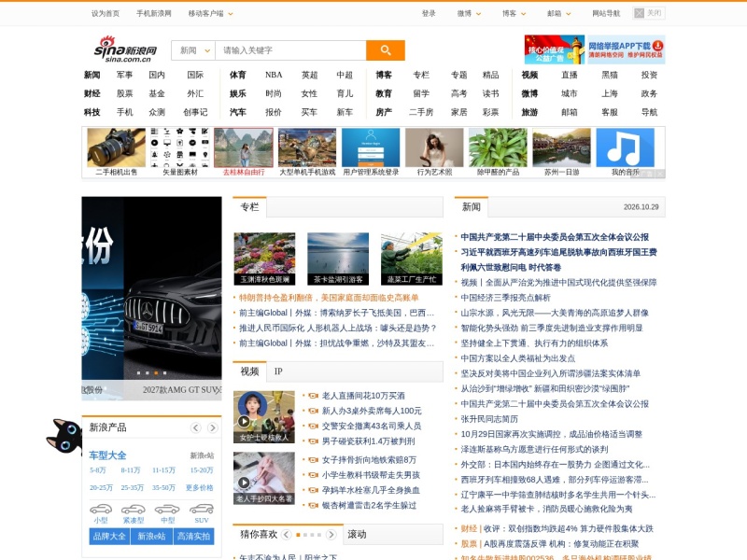This screenshot has height=560, width=747.
Task: Go to next 新浪产品 panel arrow
Action: coord(213,427)
